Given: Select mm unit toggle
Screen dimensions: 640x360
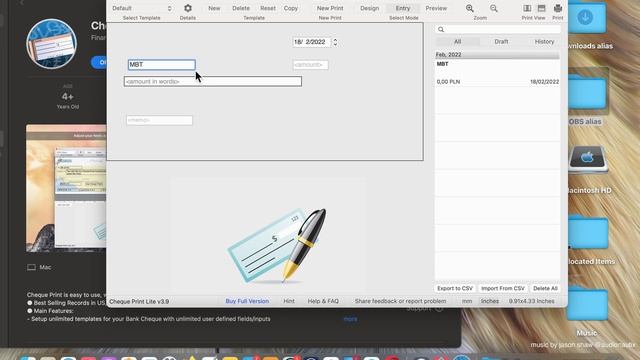Looking at the screenshot, I should pos(467,301).
